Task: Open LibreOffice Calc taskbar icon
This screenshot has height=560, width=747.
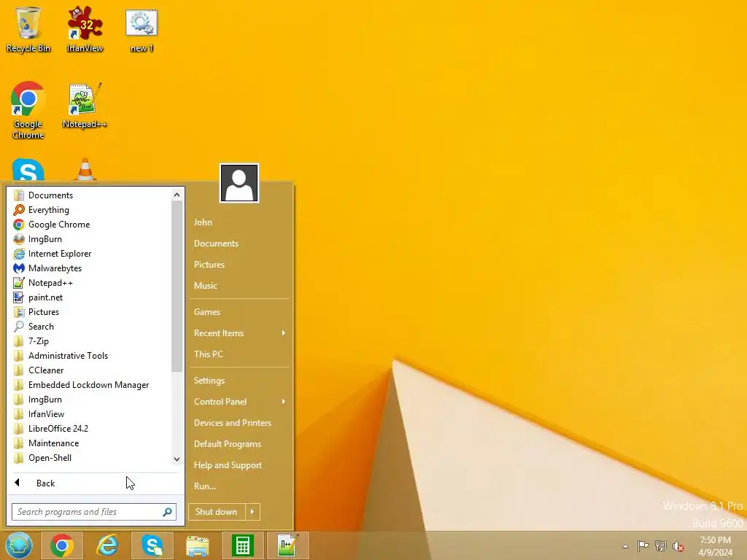Action: click(x=242, y=545)
